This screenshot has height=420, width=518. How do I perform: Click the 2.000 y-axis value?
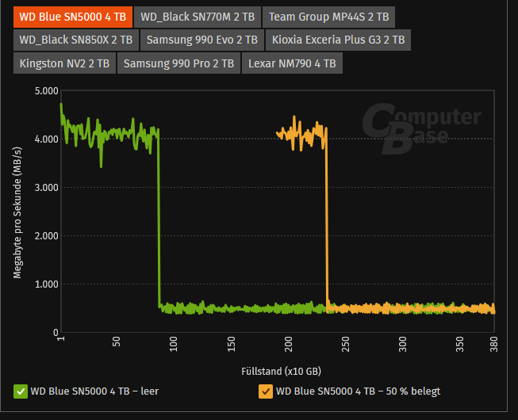(47, 236)
